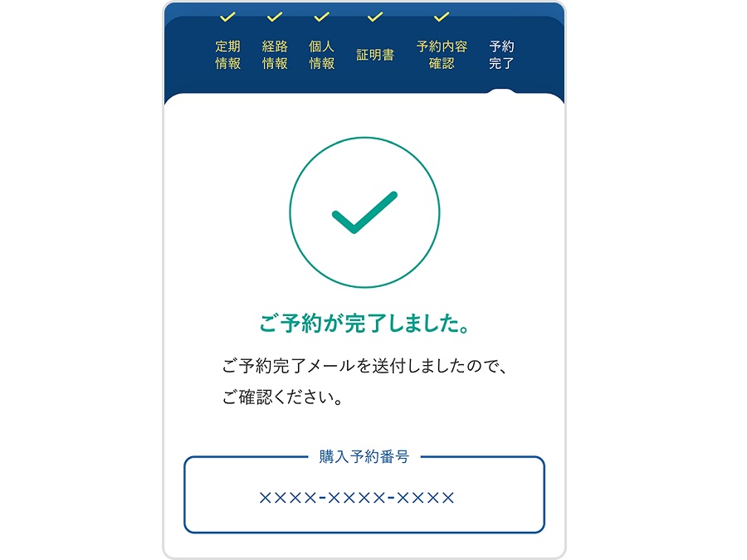Click the ご予約が完了しました heading
The height and width of the screenshot is (560, 747).
(364, 324)
